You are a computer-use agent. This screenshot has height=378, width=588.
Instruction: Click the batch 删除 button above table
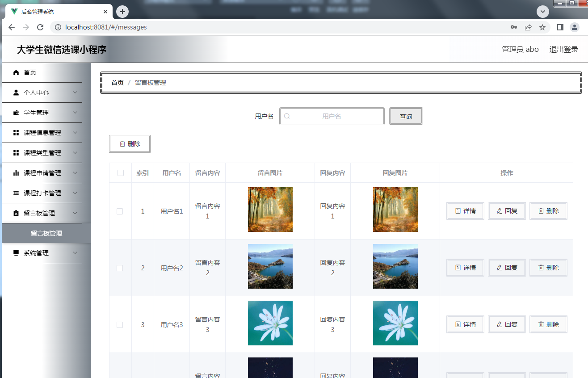pyautogui.click(x=130, y=144)
